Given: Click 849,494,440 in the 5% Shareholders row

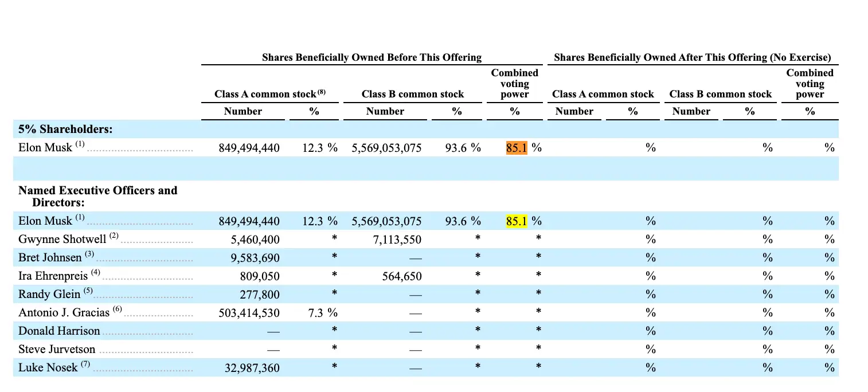Looking at the screenshot, I should 249,148.
